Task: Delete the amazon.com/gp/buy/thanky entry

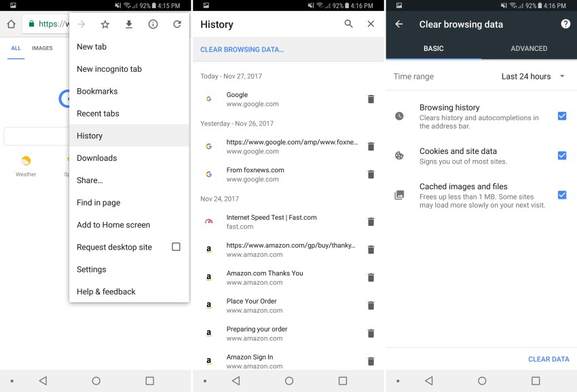Action: click(x=371, y=250)
